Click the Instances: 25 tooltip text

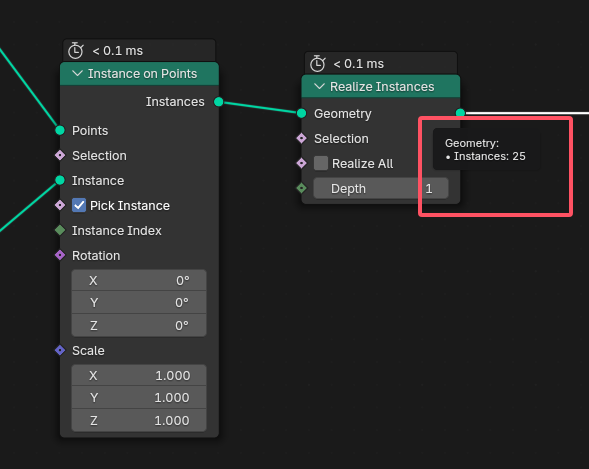[489, 156]
